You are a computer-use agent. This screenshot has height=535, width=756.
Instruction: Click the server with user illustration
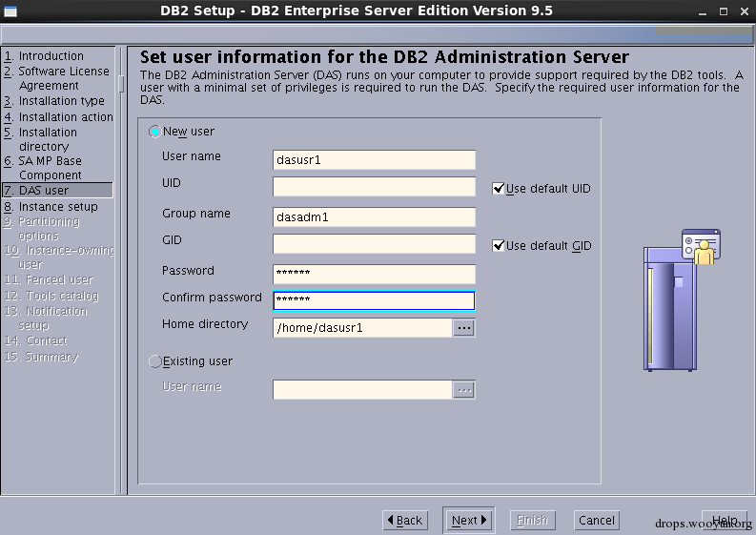(682, 300)
